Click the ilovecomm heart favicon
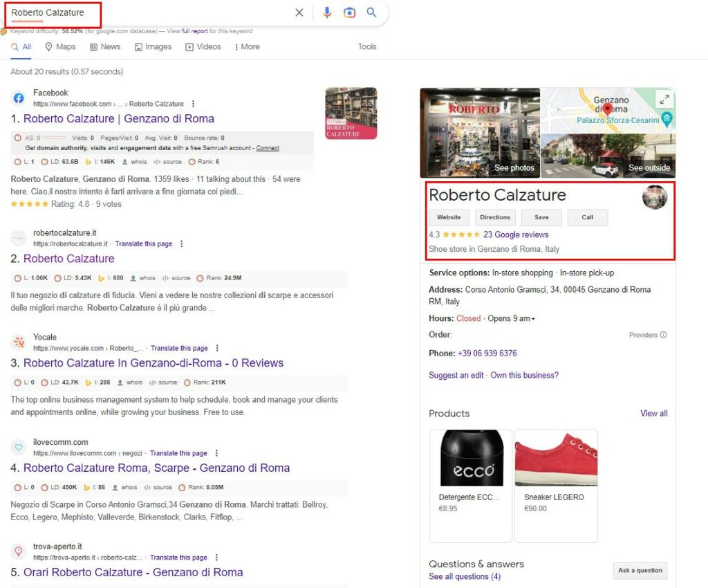Viewport: 708px width, 588px height. click(x=19, y=447)
